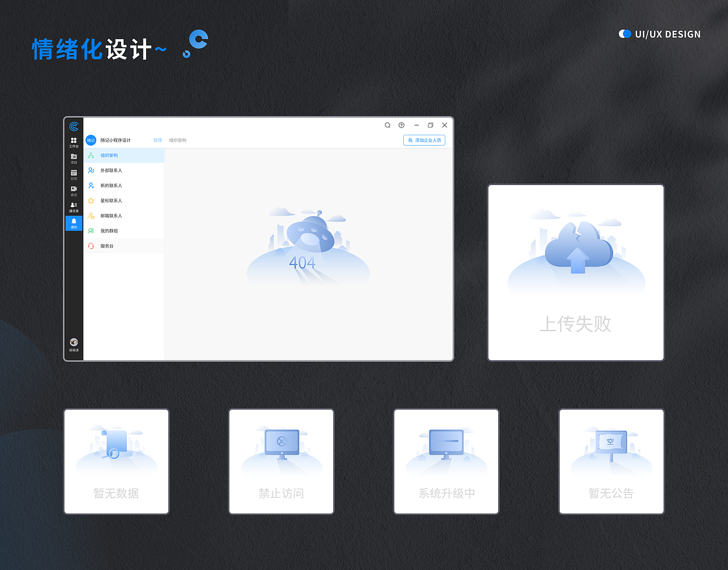Screen dimensions: 728x570
Task: Open the 工作台 workbench icon in sidebar
Action: pyautogui.click(x=73, y=142)
